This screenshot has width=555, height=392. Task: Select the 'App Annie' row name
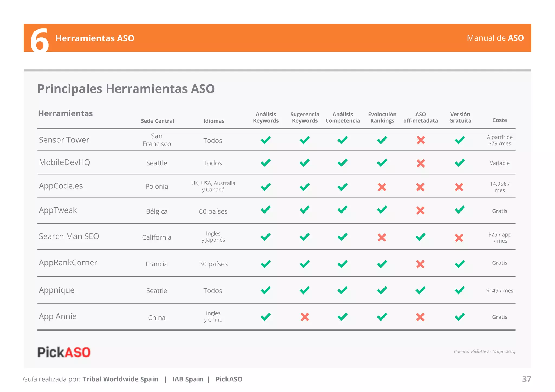tap(58, 316)
